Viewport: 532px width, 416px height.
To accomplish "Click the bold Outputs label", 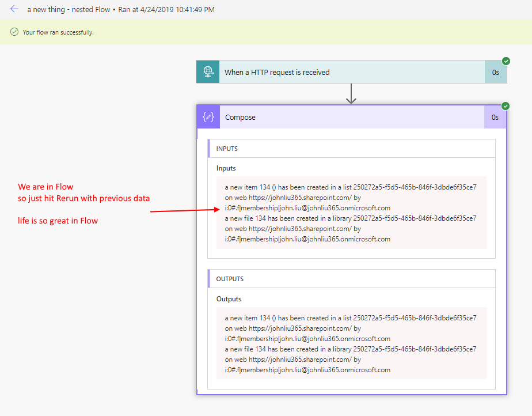I will point(229,299).
